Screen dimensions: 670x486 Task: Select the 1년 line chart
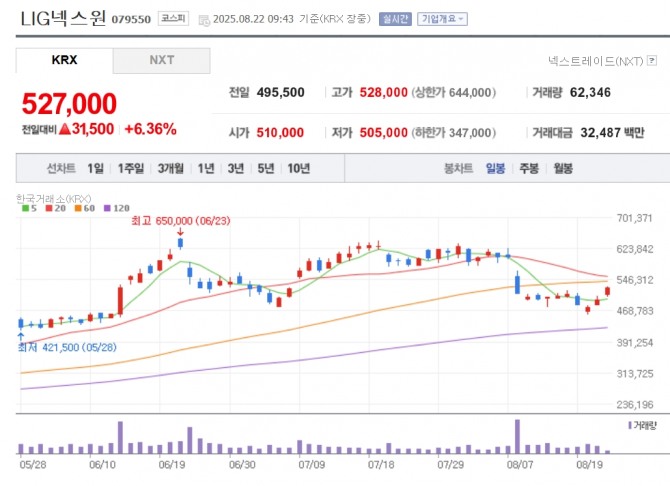coord(206,168)
